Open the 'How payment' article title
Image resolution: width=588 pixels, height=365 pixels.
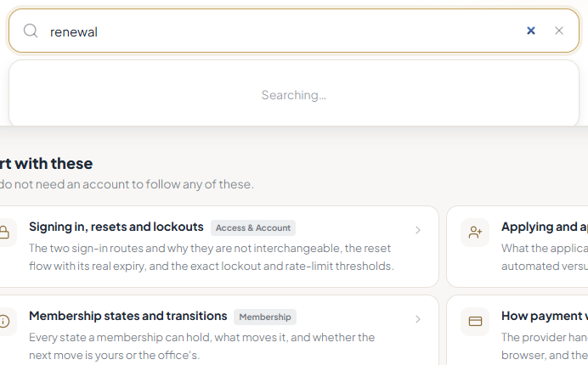tap(545, 316)
